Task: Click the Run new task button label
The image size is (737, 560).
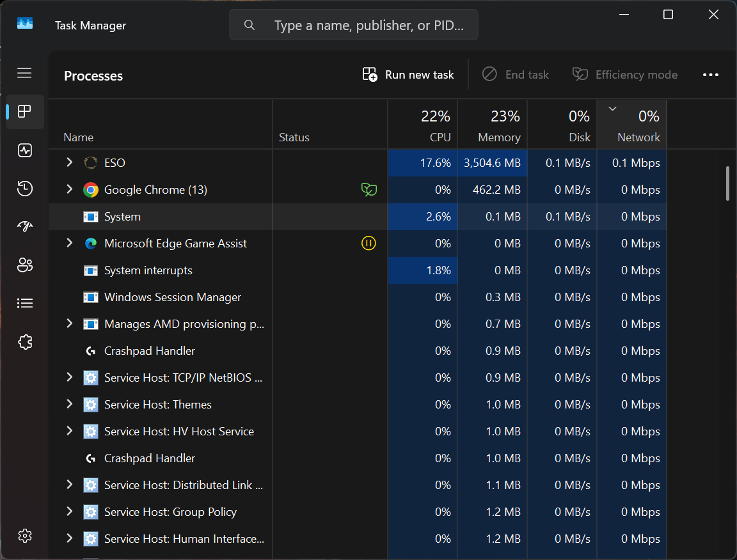Action: [x=419, y=75]
